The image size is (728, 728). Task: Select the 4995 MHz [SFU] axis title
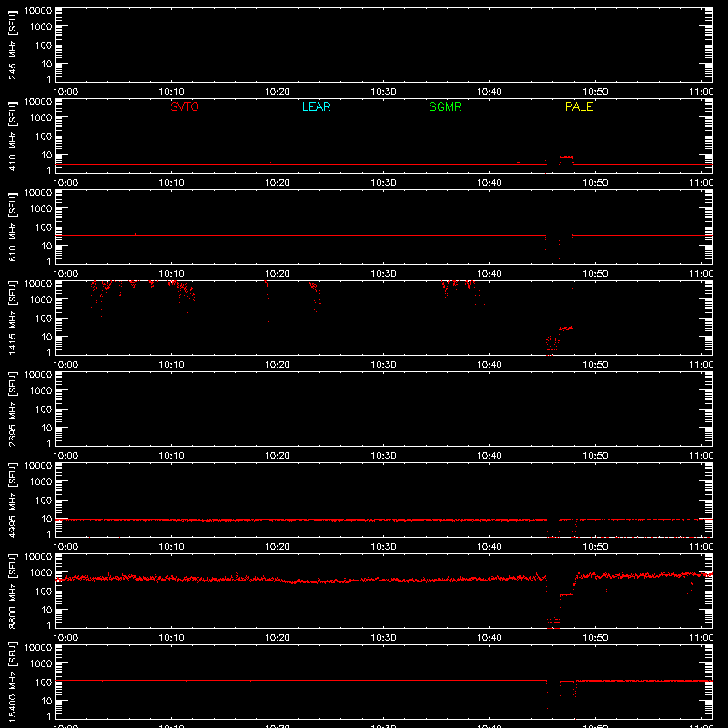pyautogui.click(x=12, y=500)
